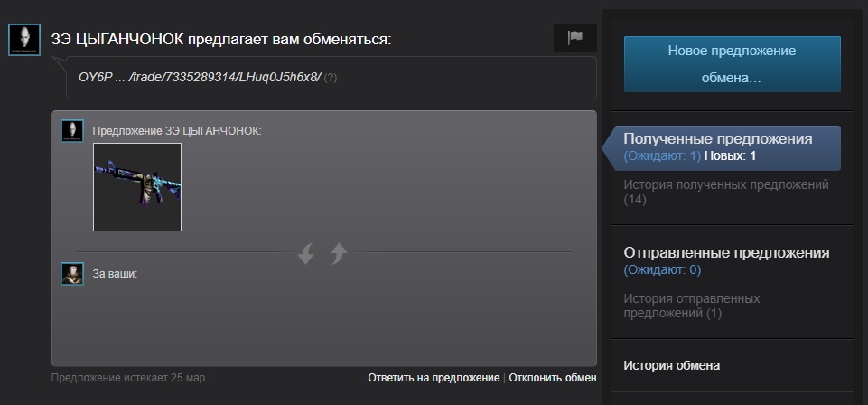View История отправленных предложений (1)
The width and height of the screenshot is (868, 405).
point(692,306)
